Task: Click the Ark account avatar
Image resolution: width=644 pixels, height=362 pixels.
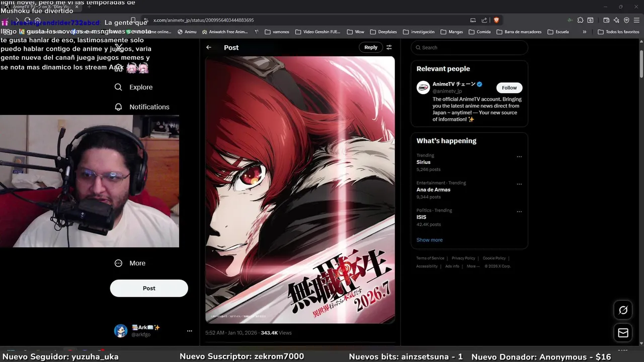Action: pos(121,330)
